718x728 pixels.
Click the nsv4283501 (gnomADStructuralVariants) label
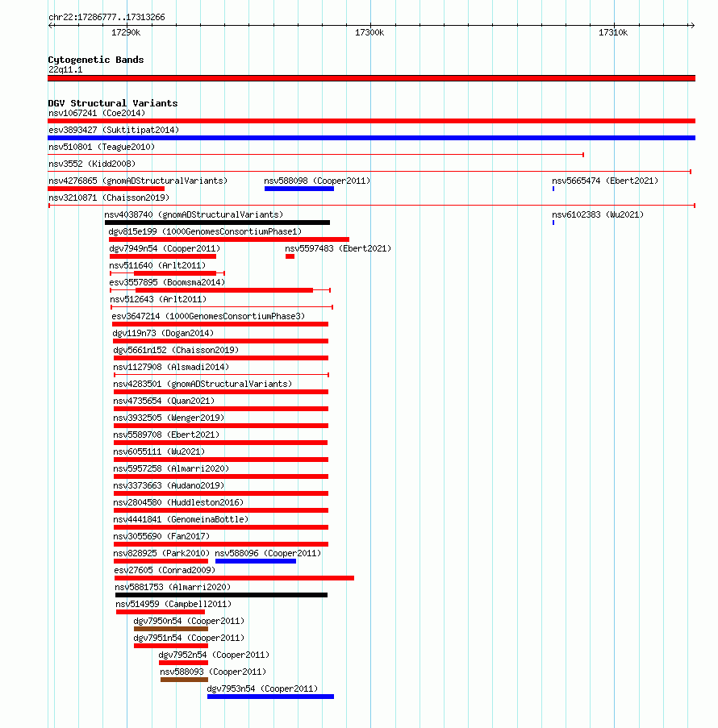click(202, 384)
